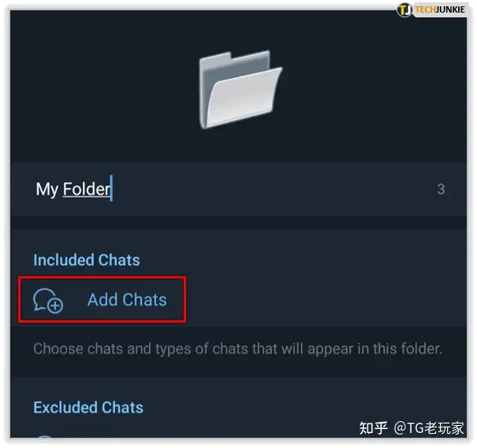Screen dimensions: 477x448
Task: Tap the plus circle on chat bubble icon
Action: tap(55, 305)
